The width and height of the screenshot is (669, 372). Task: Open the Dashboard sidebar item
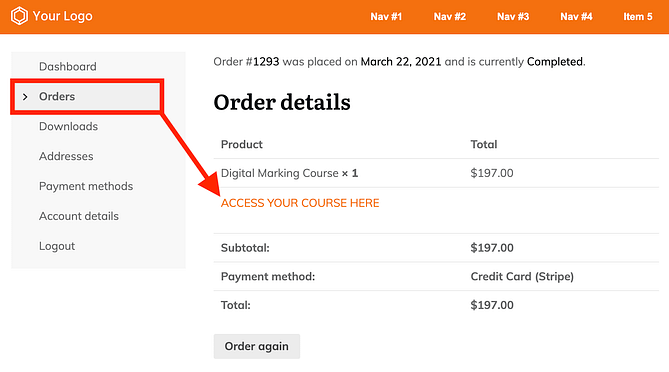pyautogui.click(x=68, y=67)
